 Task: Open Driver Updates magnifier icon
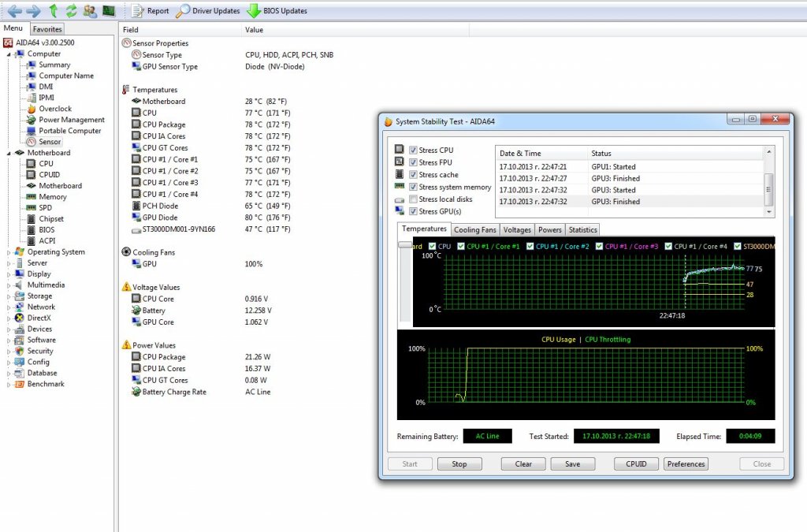coord(183,10)
